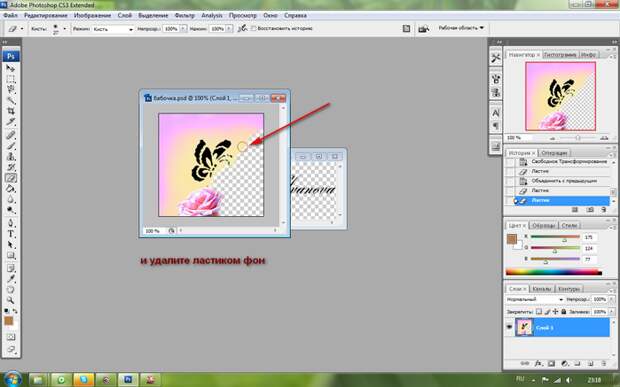
Task: Select Свободное Трансформирование history state
Action: 569,162
